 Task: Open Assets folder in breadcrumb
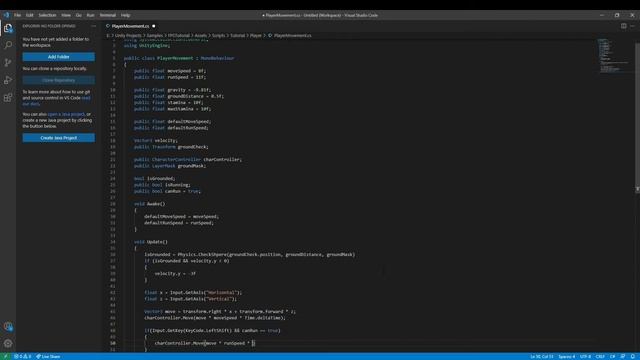(x=200, y=36)
